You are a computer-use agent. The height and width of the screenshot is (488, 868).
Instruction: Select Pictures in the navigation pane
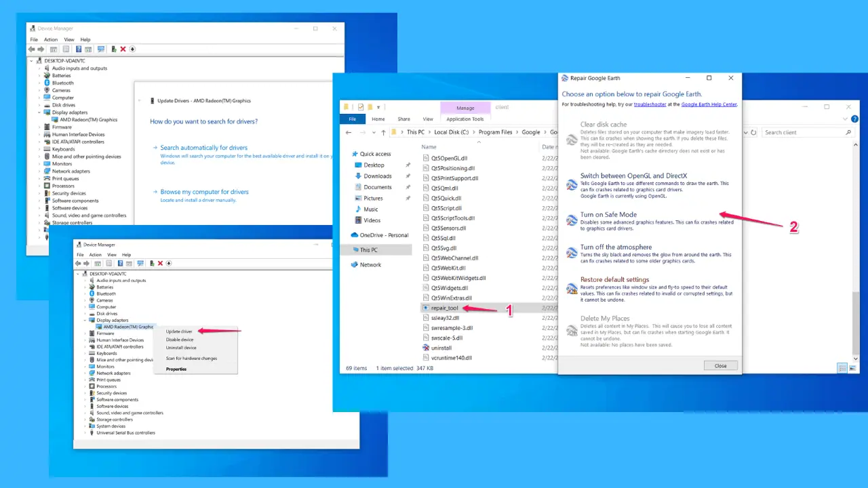point(373,199)
